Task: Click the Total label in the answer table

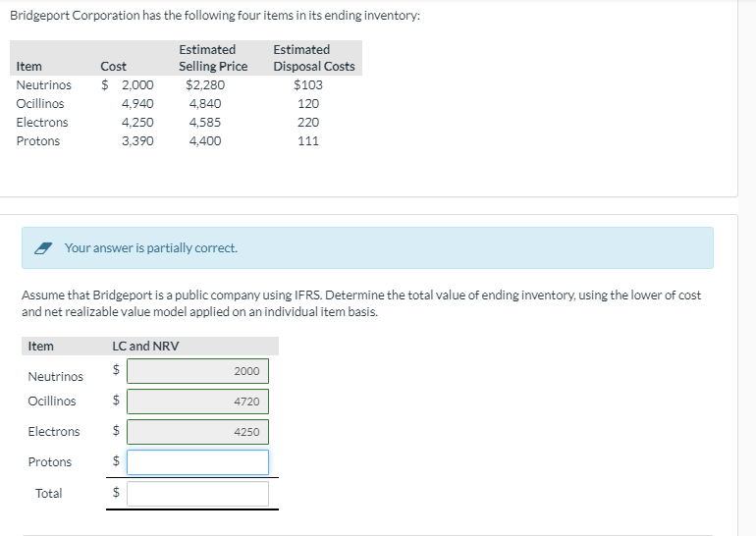Action: tap(49, 493)
